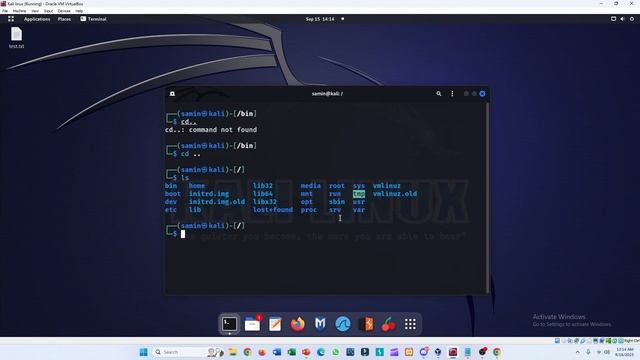
Task: Click the terminal vertical scrollbar
Action: [x=487, y=198]
